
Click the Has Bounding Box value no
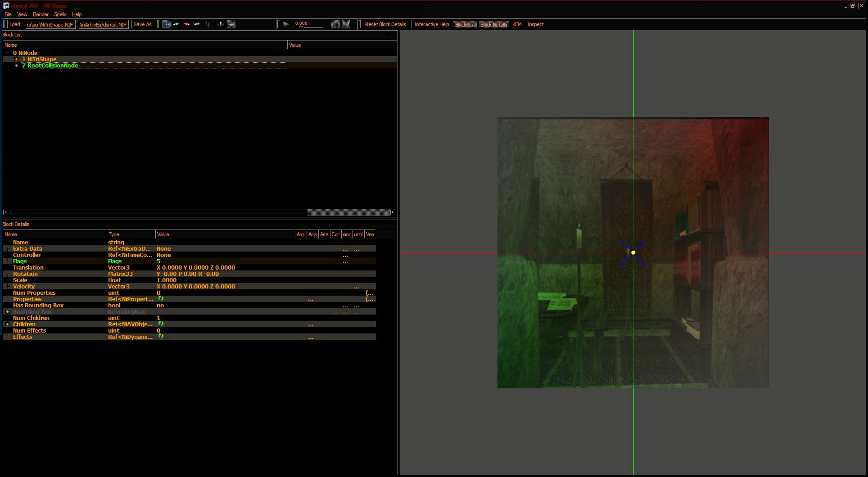[x=160, y=305]
